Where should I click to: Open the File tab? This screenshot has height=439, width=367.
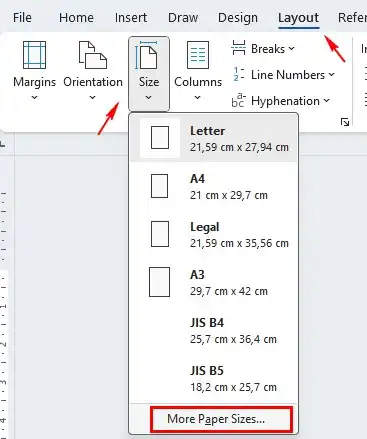[x=22, y=18]
